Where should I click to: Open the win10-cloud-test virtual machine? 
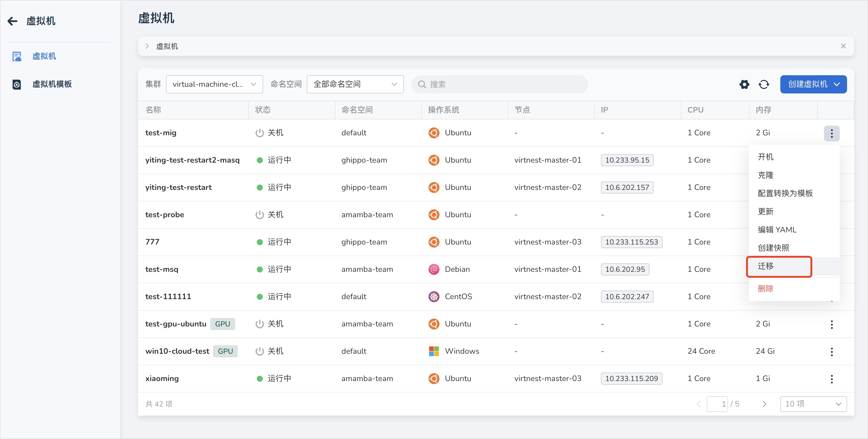(177, 351)
